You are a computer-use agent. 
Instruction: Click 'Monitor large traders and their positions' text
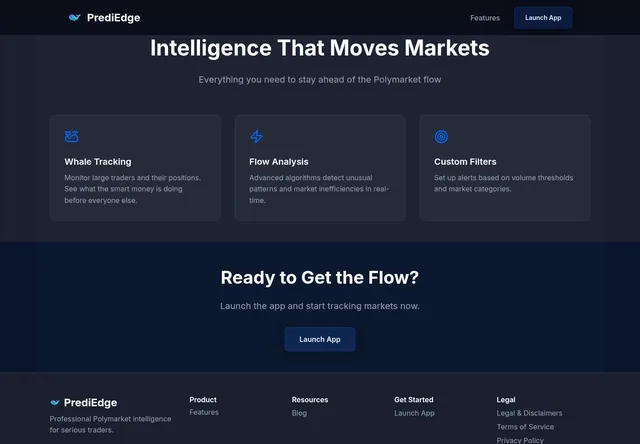point(133,189)
